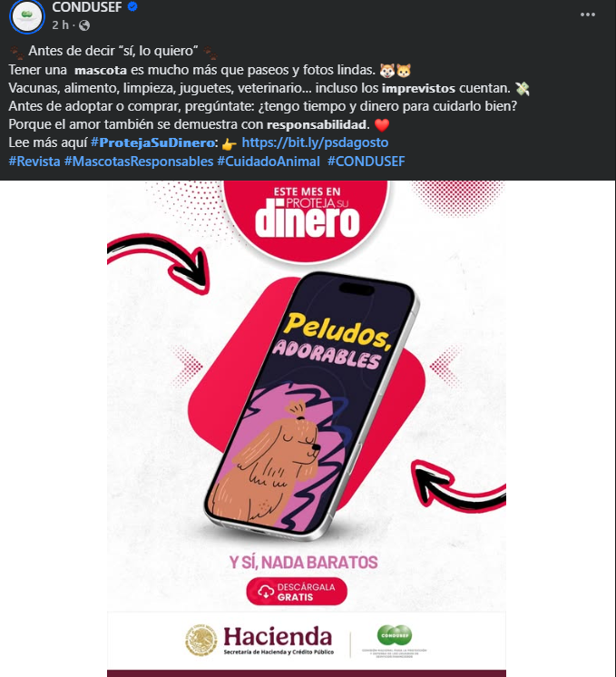Screen dimensions: 616x677
Task: Click the Y SÍ, NADA BARATOS caption
Action: (304, 563)
